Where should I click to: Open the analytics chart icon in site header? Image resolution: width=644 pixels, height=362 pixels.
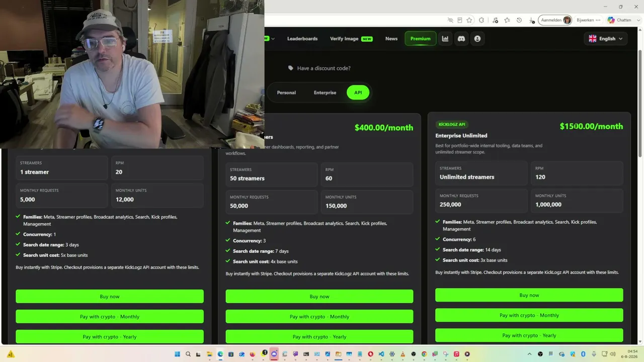445,39
